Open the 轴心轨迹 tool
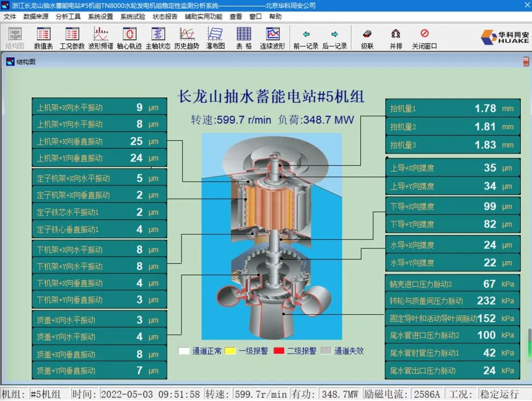532x401 pixels. coord(129,38)
